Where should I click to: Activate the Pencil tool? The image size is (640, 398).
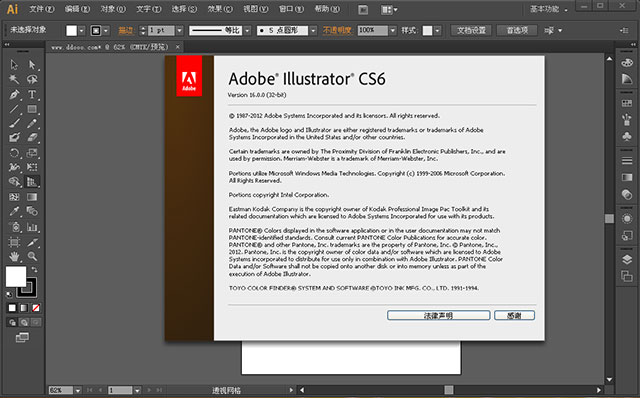(x=32, y=123)
